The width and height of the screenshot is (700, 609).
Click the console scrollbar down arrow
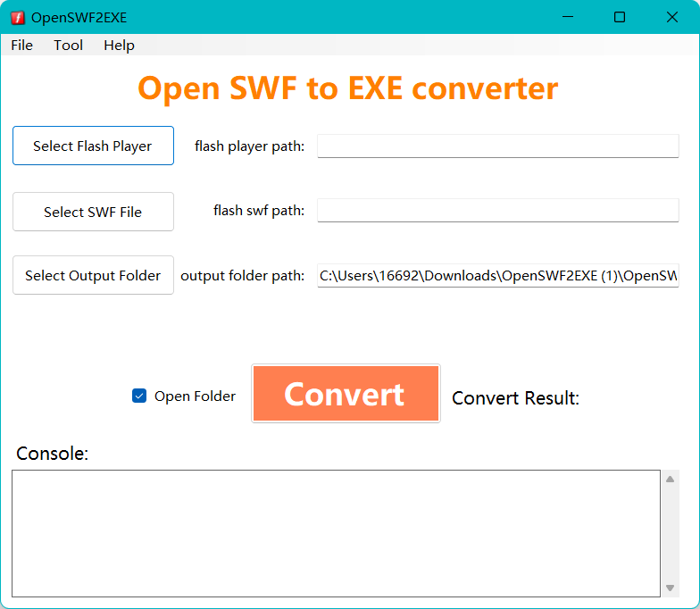(670, 588)
